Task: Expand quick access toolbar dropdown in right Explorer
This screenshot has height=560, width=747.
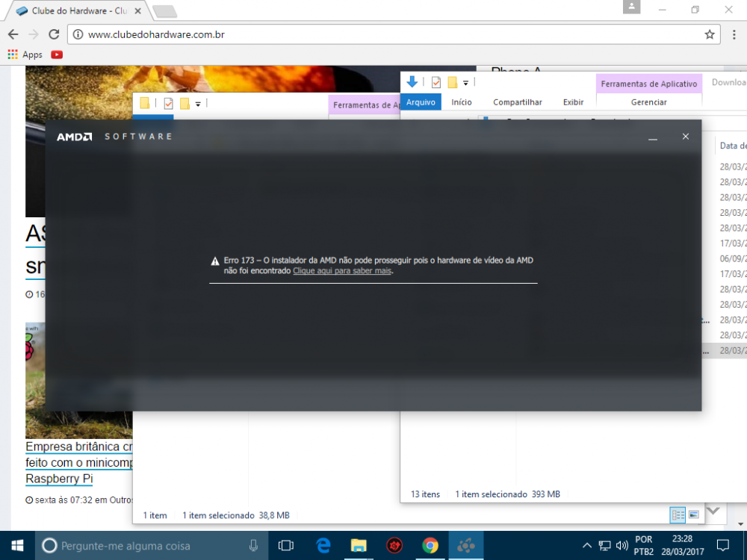Action: tap(466, 83)
